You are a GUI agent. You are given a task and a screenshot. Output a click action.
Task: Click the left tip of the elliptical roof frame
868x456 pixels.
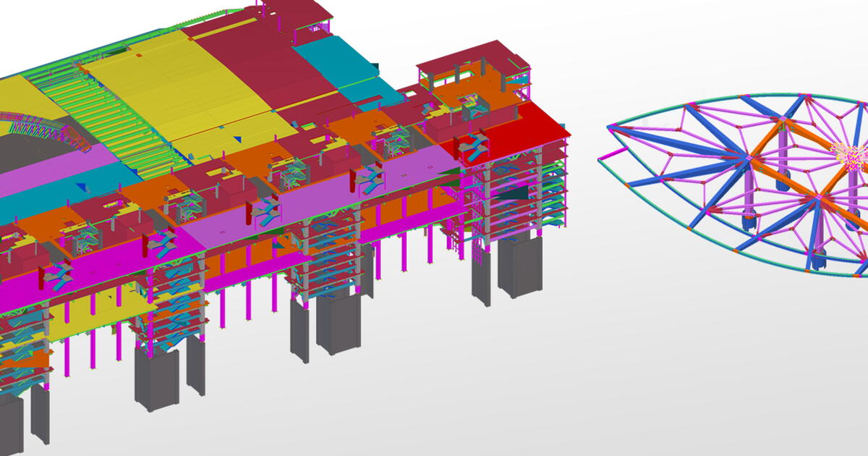[610, 127]
